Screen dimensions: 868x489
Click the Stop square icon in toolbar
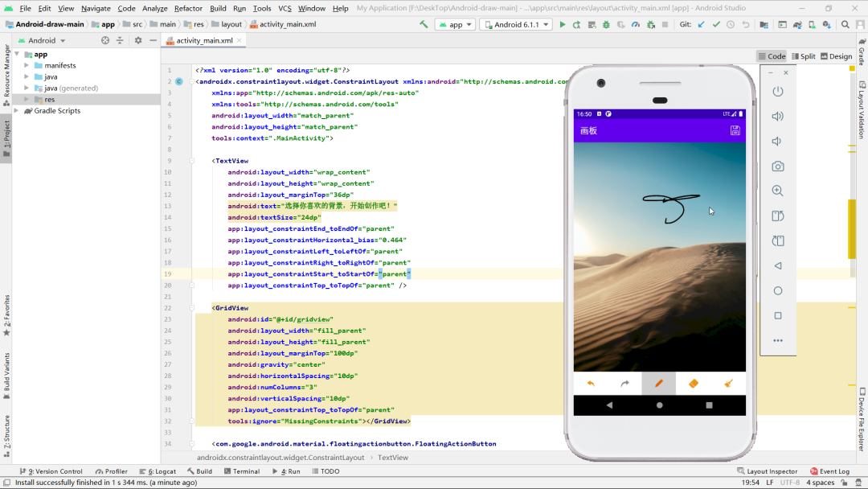pos(665,24)
